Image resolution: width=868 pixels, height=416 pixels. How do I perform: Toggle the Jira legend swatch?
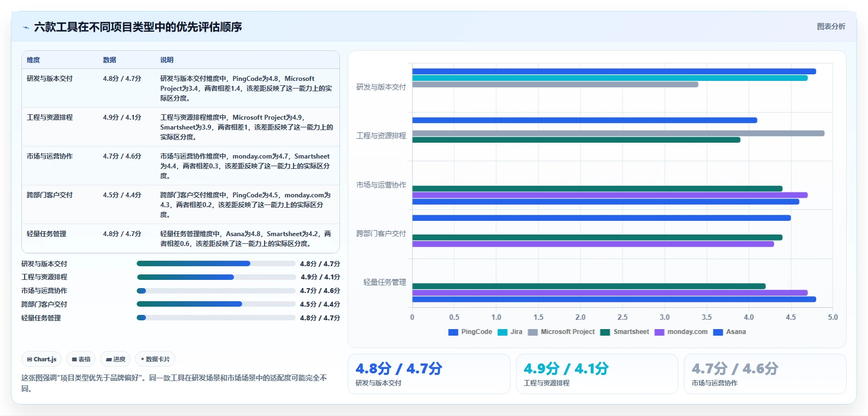pyautogui.click(x=502, y=332)
